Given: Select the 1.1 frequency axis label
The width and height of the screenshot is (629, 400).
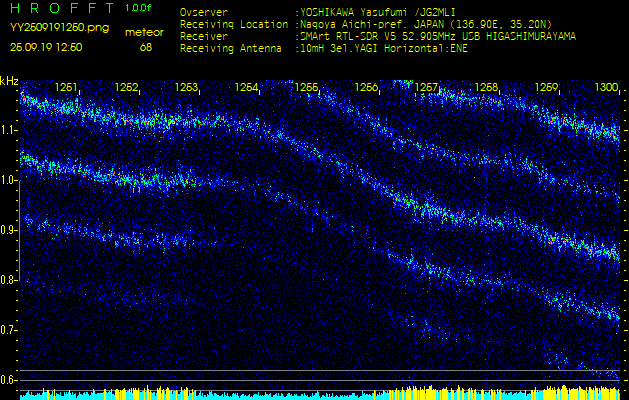Looking at the screenshot, I should (x=9, y=130).
